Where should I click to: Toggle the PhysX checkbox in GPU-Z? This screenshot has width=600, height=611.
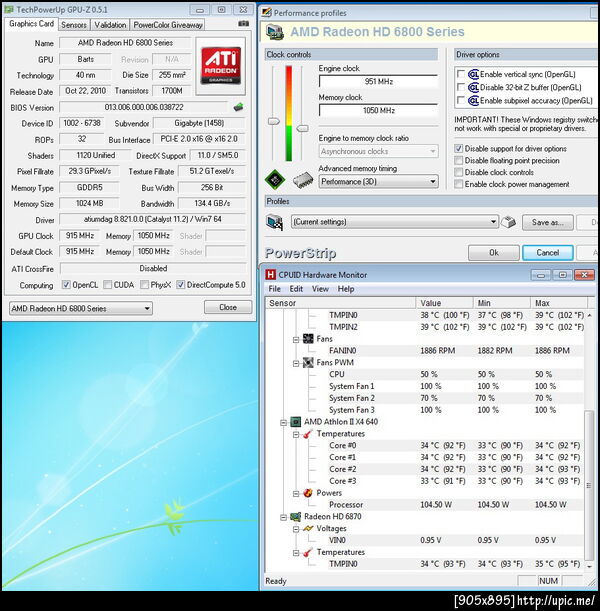[144, 285]
